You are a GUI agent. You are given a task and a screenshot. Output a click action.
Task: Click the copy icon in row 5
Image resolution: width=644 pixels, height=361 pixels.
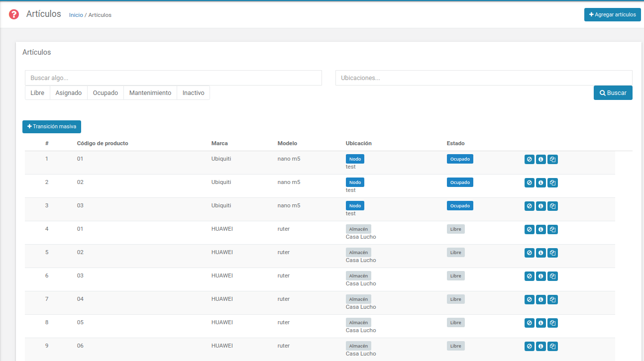point(552,253)
